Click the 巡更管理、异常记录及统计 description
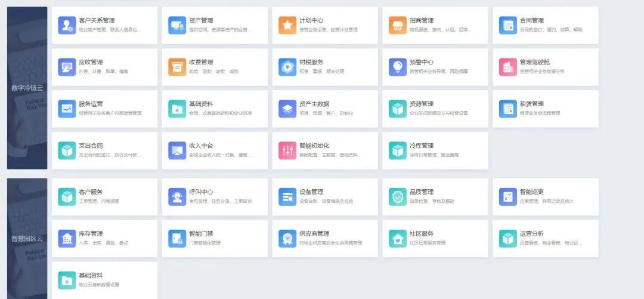 pos(547,201)
